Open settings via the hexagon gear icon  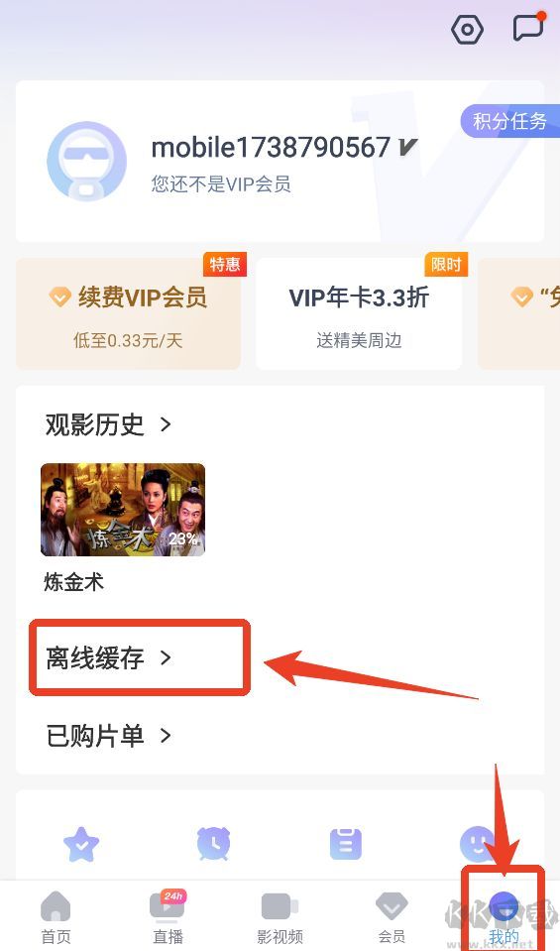467,29
